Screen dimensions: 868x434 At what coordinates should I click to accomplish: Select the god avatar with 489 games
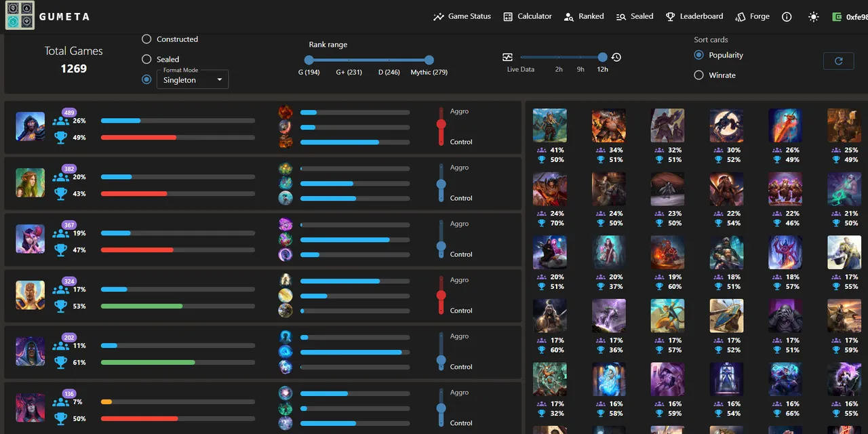[x=31, y=126]
